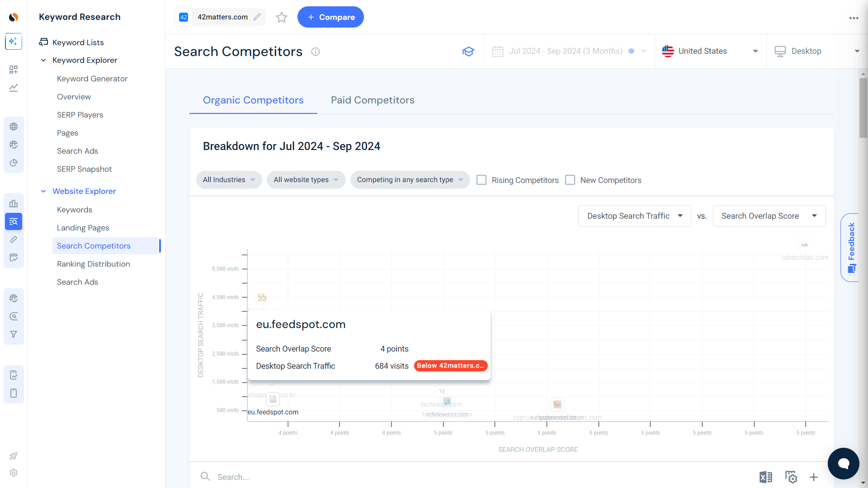Open Ranking Distribution menu item

pyautogui.click(x=94, y=264)
